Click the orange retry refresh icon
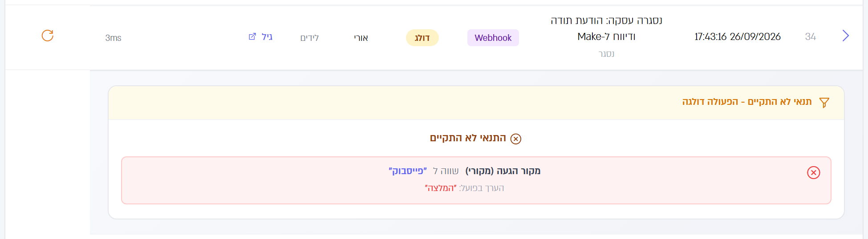Screen dimensions: 868x239 point(48,36)
